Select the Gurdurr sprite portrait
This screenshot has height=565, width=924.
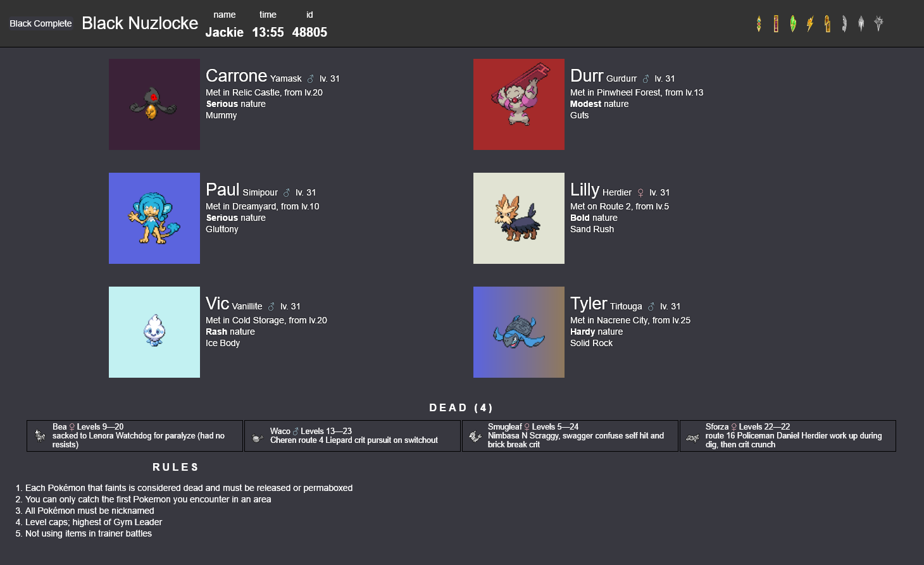click(x=519, y=104)
